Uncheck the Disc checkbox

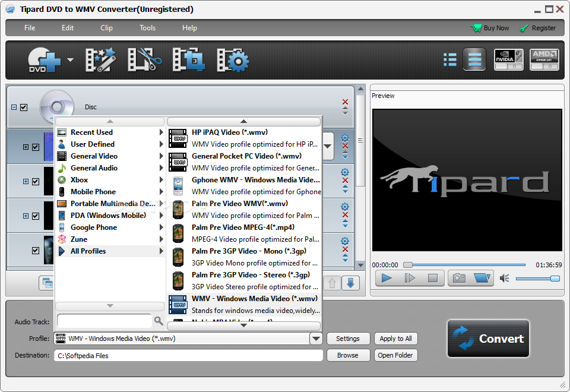click(24, 108)
